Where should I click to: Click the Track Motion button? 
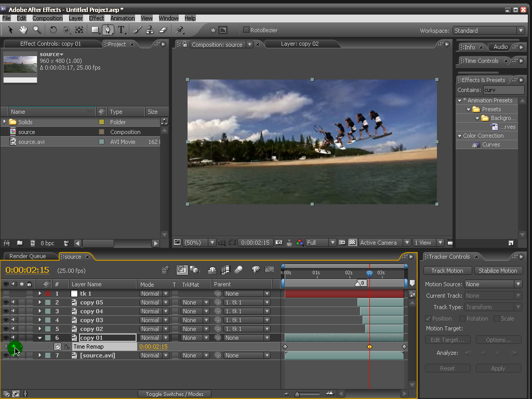coord(447,271)
